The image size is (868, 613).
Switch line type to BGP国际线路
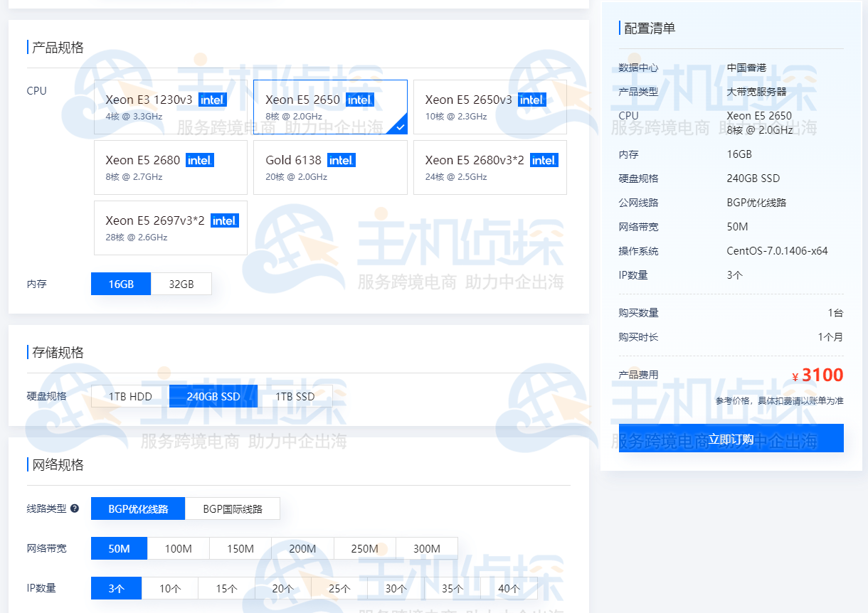click(x=233, y=508)
